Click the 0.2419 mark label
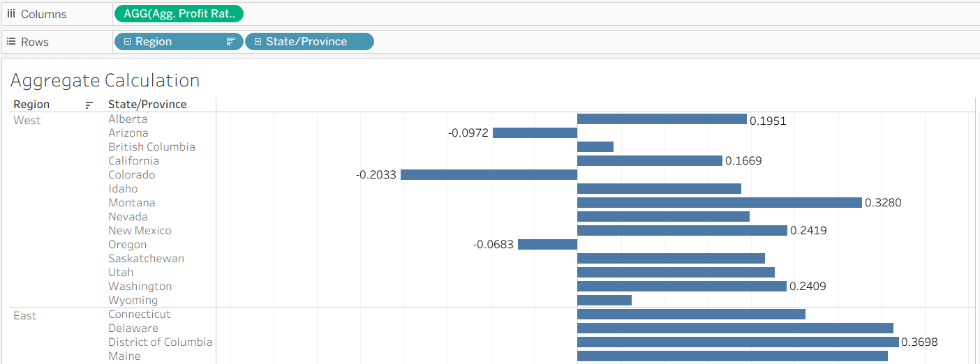This screenshot has height=364, width=980. (x=808, y=230)
